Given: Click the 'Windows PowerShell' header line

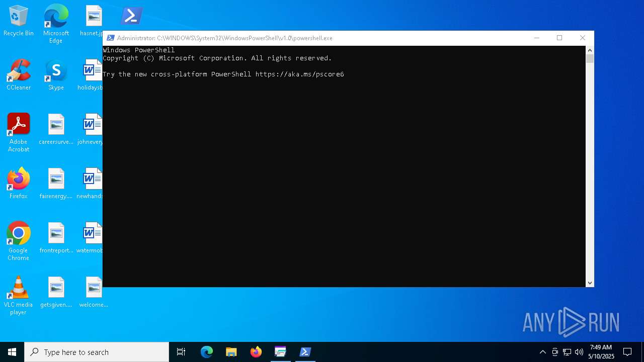Looking at the screenshot, I should tap(139, 50).
